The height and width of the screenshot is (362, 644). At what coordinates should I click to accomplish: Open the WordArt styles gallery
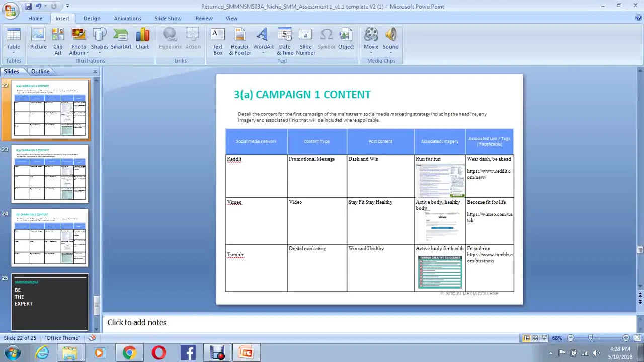pyautogui.click(x=263, y=41)
